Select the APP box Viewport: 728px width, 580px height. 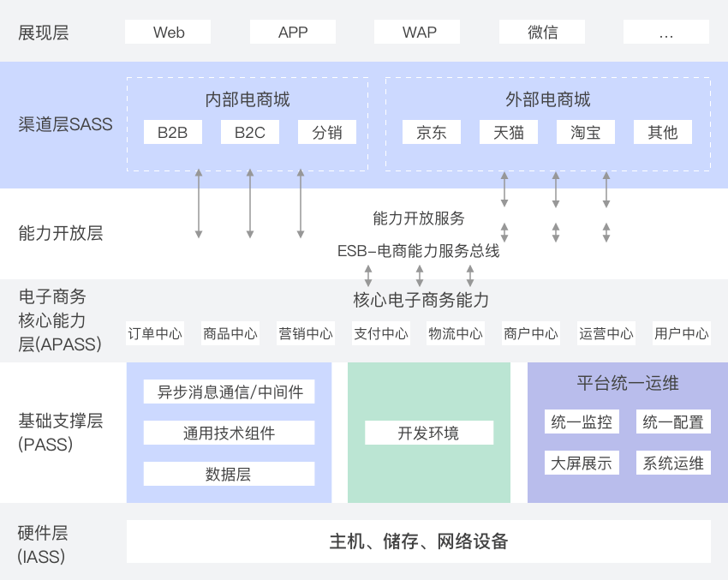point(293,32)
